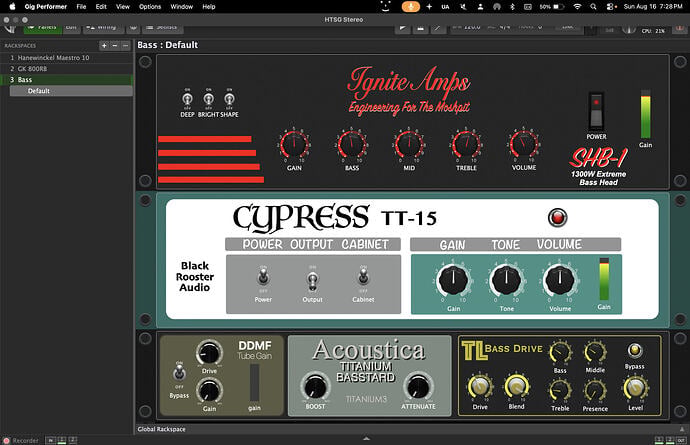
Task: Click the Acoustica BOOST knob
Action: [315, 386]
